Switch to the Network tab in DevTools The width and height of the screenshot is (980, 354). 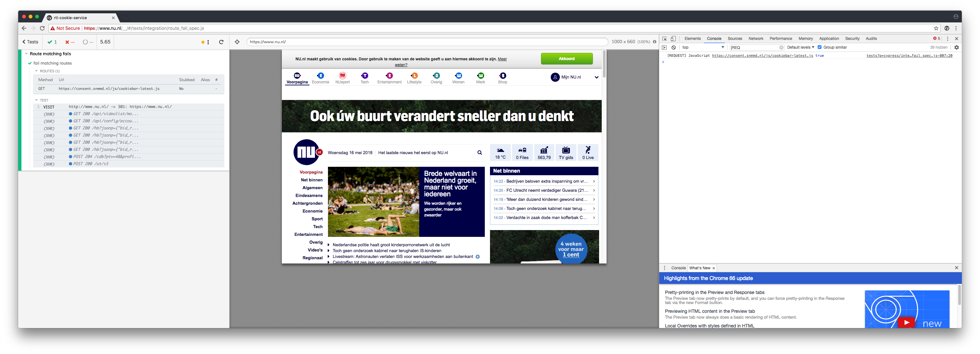(756, 38)
